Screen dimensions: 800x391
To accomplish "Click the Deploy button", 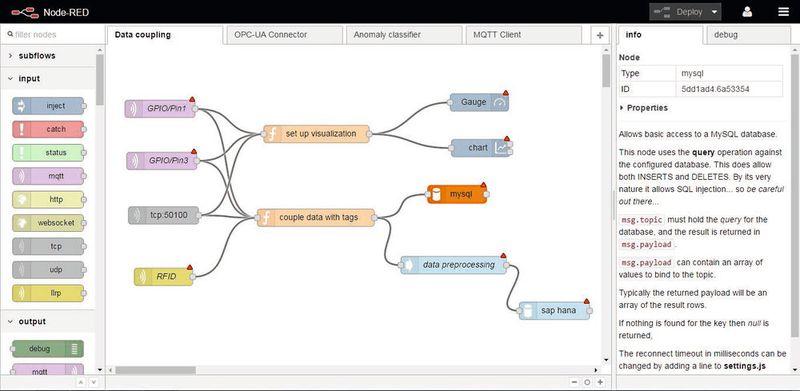I will point(679,12).
